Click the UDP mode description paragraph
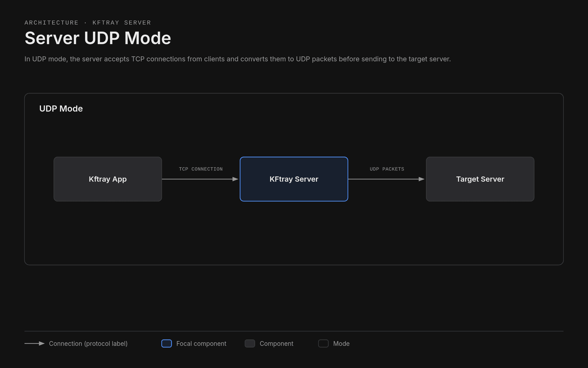Viewport: 588px width, 368px height. (x=238, y=59)
